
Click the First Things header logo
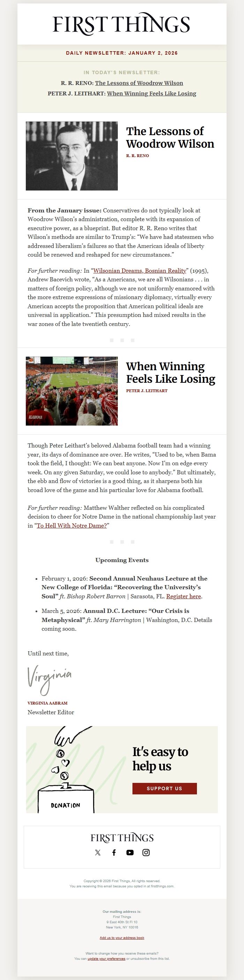[x=121, y=25]
